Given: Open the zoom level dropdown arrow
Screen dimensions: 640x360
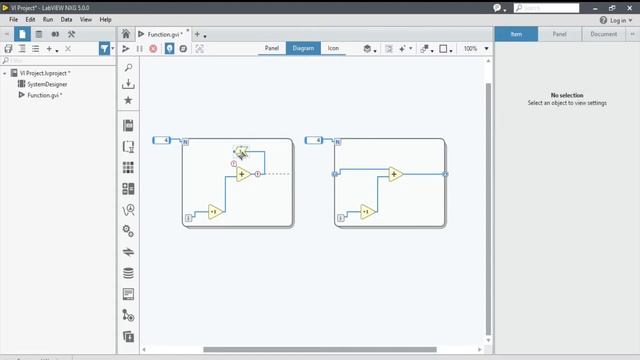Looking at the screenshot, I should point(486,49).
